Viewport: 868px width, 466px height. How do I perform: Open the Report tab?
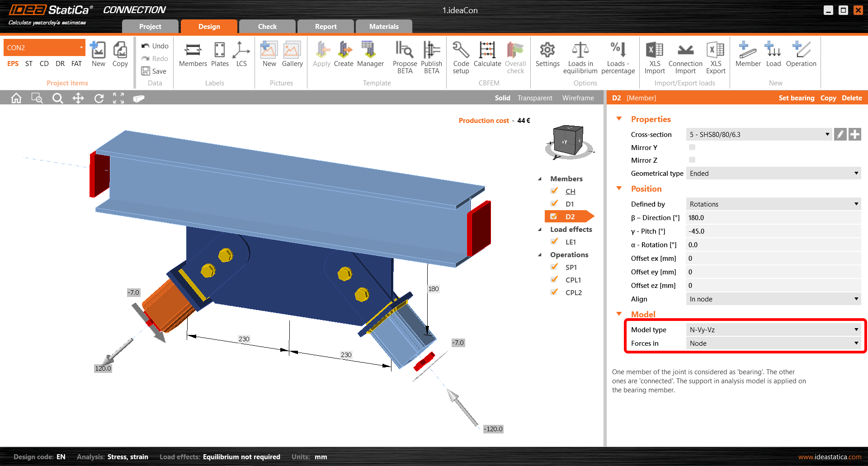point(325,27)
